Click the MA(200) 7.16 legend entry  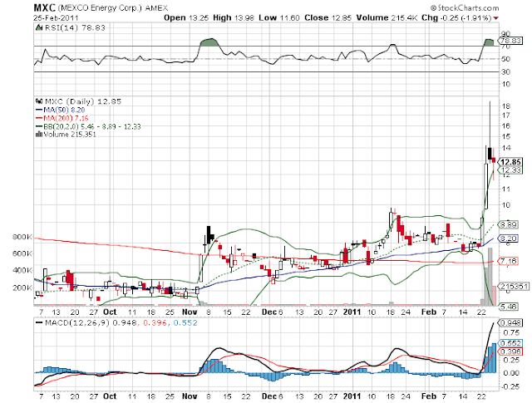tap(62, 118)
